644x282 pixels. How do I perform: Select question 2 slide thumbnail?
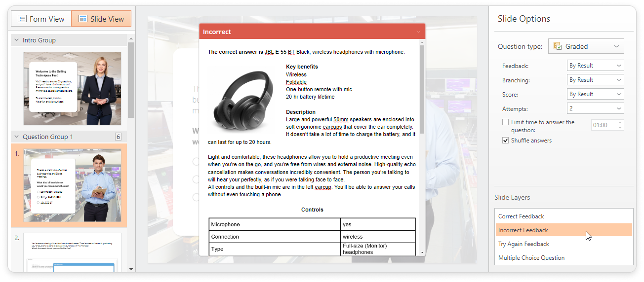point(72,252)
